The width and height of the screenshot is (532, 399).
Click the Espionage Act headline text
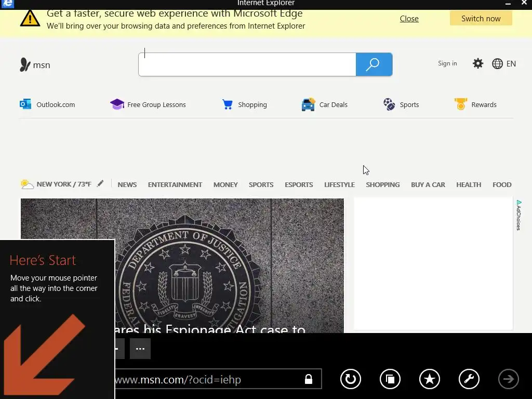coord(209,328)
